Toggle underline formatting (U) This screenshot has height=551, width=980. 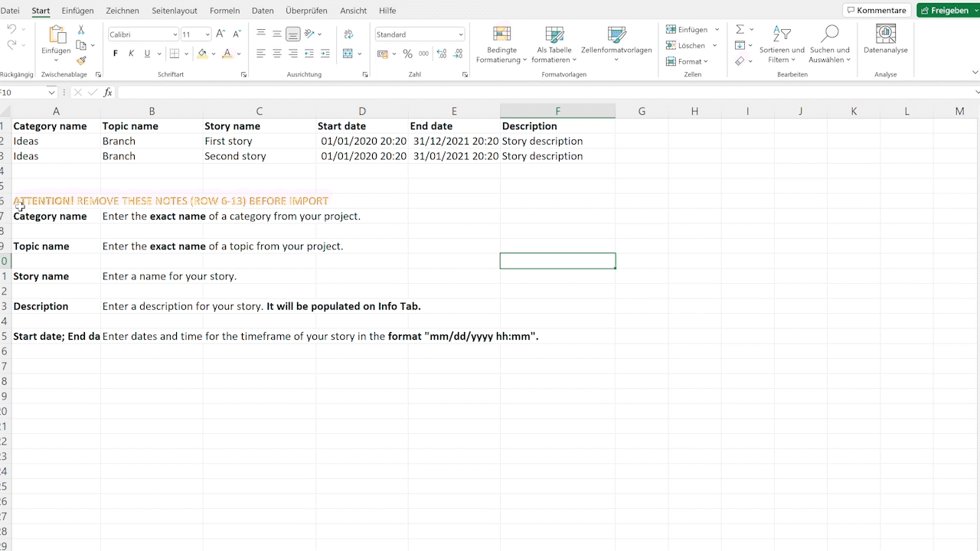(147, 54)
